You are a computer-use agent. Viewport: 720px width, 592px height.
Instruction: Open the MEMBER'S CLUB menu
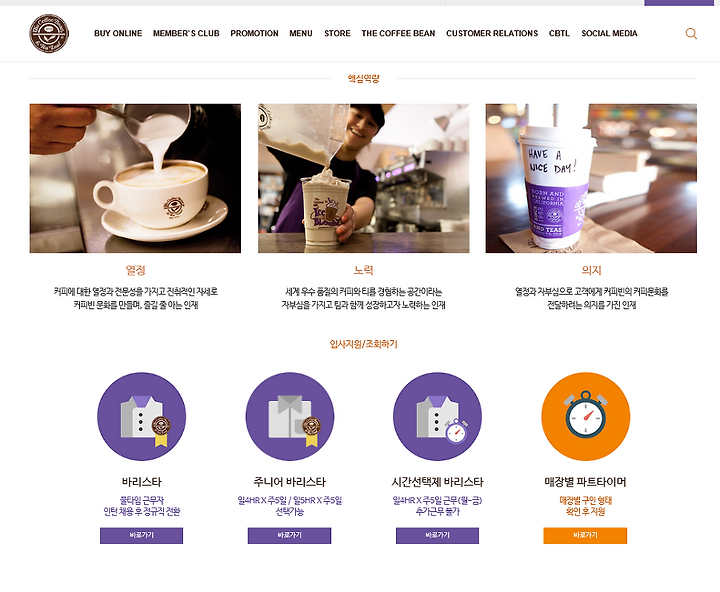click(x=186, y=34)
